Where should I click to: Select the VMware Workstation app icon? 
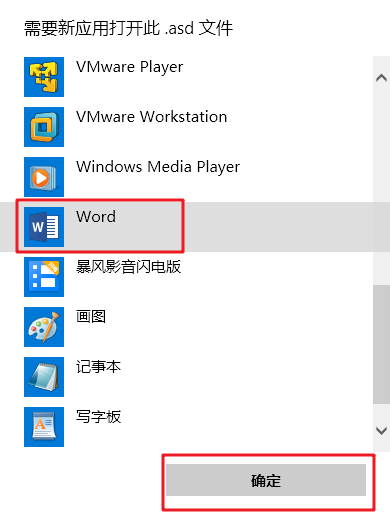tap(44, 127)
